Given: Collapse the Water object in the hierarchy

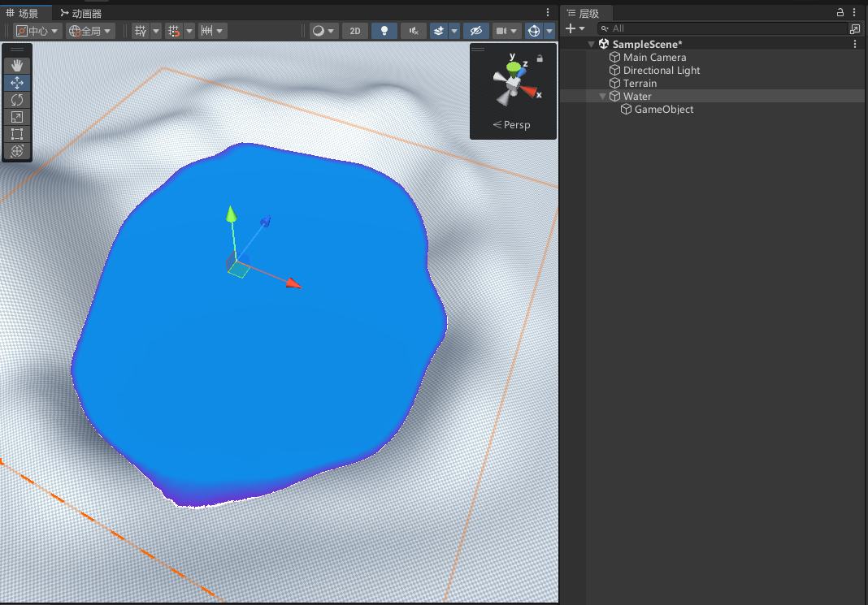Looking at the screenshot, I should [x=602, y=96].
